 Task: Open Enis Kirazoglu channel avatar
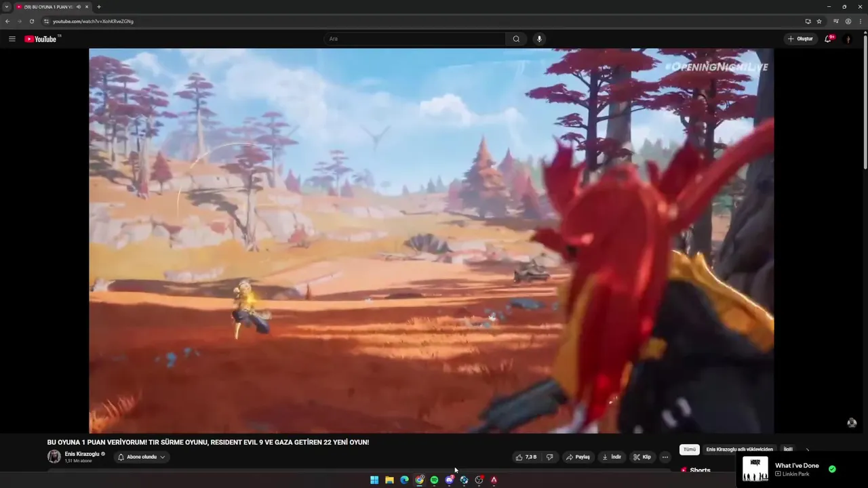[54, 457]
